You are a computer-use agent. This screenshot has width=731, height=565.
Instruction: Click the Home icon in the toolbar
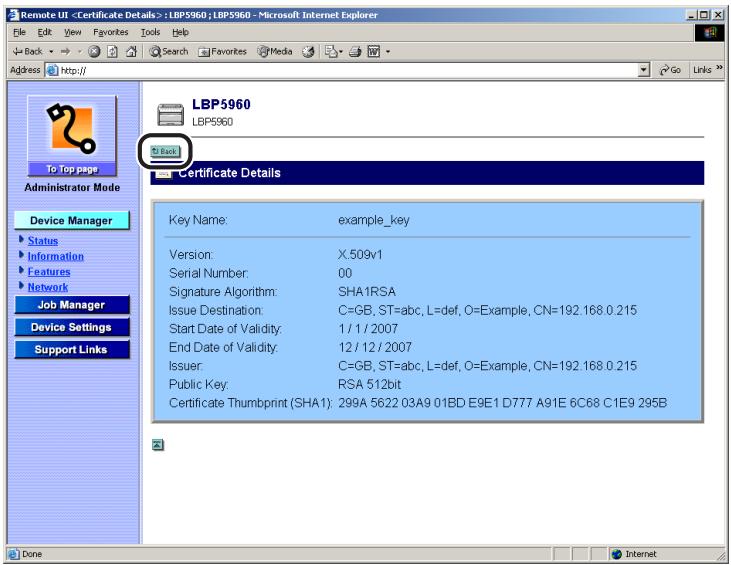(131, 51)
